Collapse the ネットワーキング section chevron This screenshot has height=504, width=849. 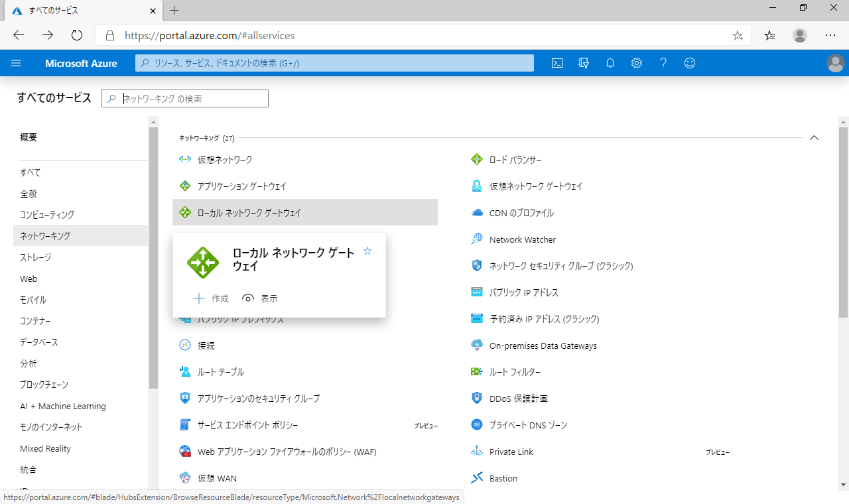[814, 138]
